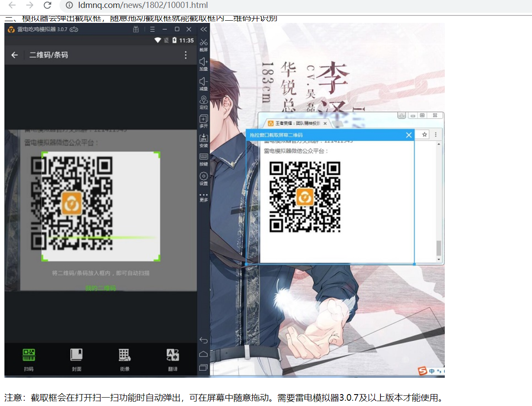The height and width of the screenshot is (406, 532).
Task: Click the orange logo in capture frame QR code
Action: click(x=304, y=197)
